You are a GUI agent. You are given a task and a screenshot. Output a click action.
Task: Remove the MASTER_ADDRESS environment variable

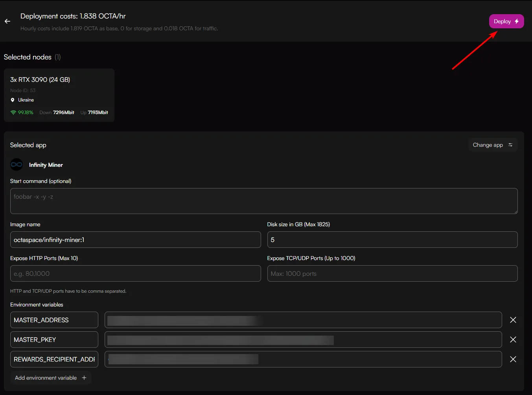click(513, 320)
